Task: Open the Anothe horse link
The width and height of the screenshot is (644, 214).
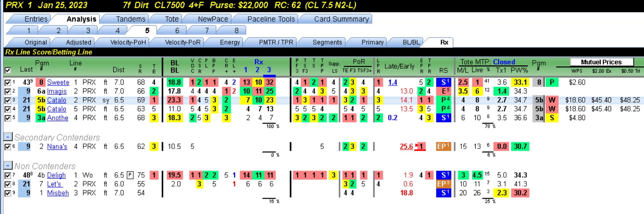Action: click(57, 118)
